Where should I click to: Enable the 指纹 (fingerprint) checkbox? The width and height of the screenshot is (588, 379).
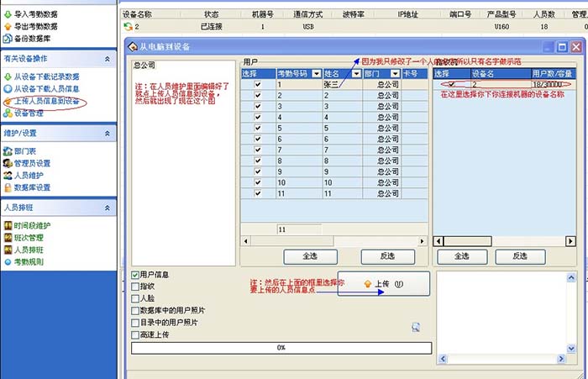[x=135, y=287]
